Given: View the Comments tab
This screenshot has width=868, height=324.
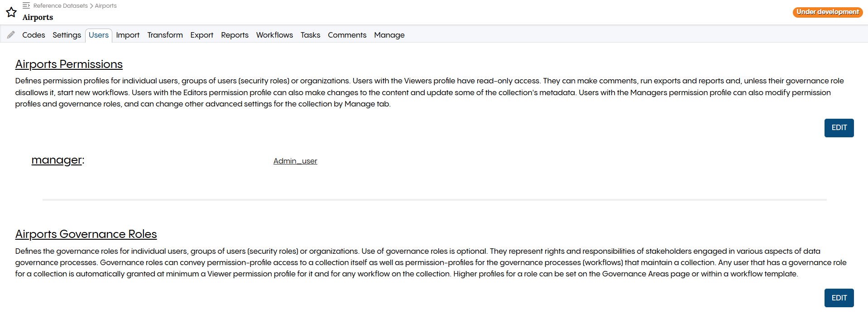Looking at the screenshot, I should coord(347,35).
